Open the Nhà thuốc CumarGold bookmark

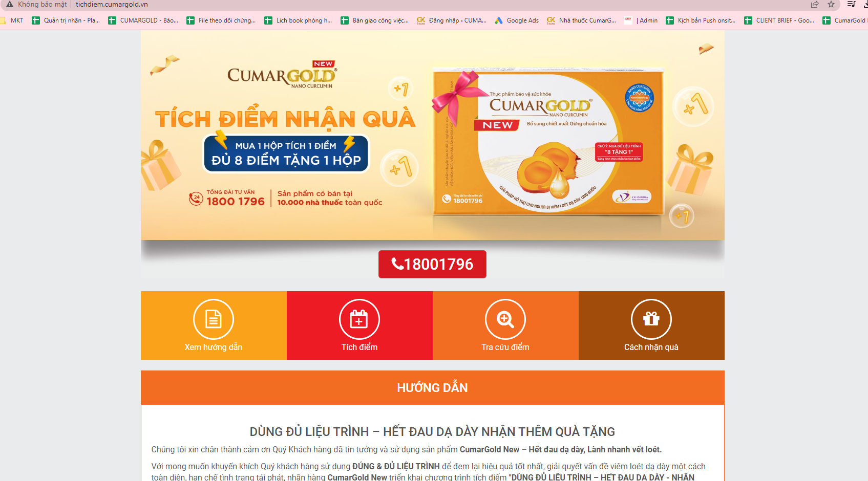click(x=582, y=20)
